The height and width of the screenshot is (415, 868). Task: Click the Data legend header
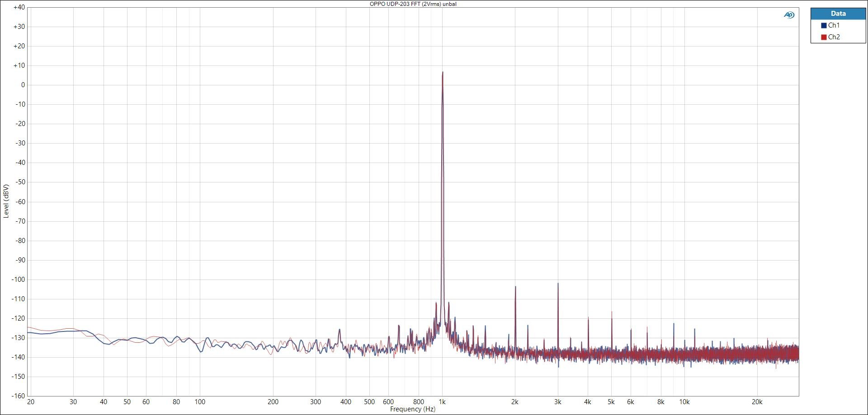pos(838,14)
